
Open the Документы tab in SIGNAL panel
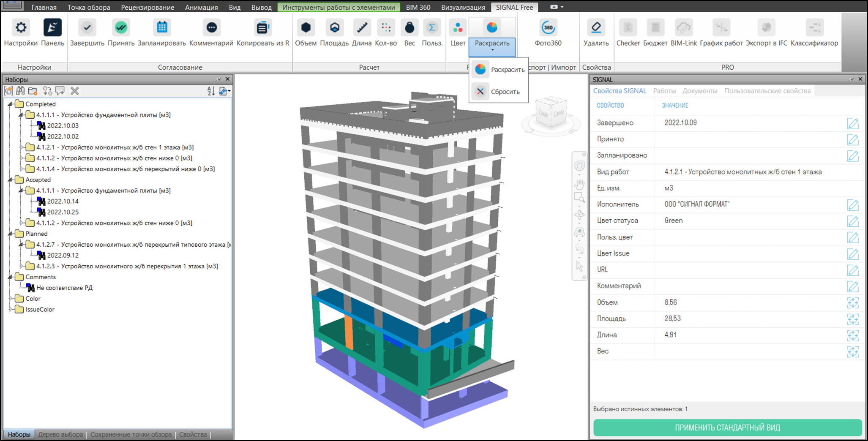[700, 91]
